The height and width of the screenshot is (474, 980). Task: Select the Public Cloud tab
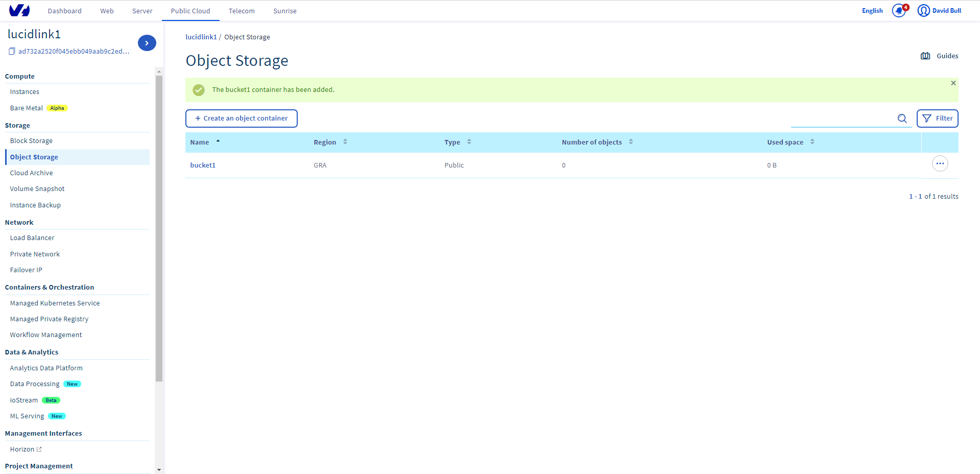[x=190, y=11]
